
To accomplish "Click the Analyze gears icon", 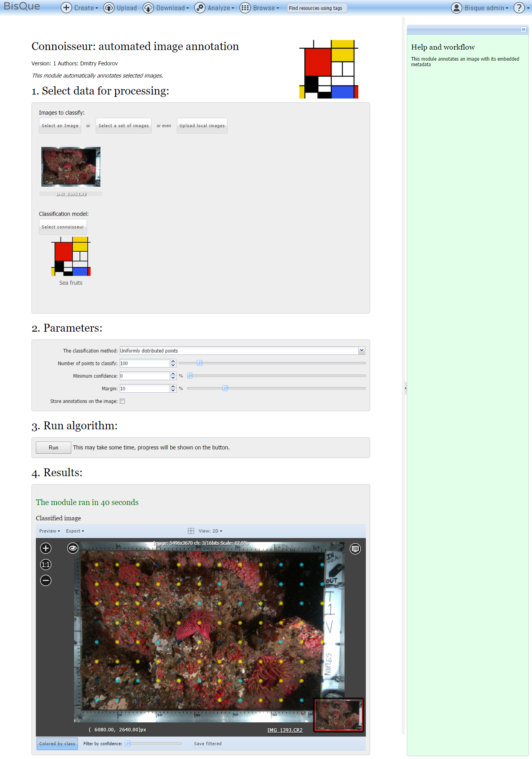I will pyautogui.click(x=200, y=8).
